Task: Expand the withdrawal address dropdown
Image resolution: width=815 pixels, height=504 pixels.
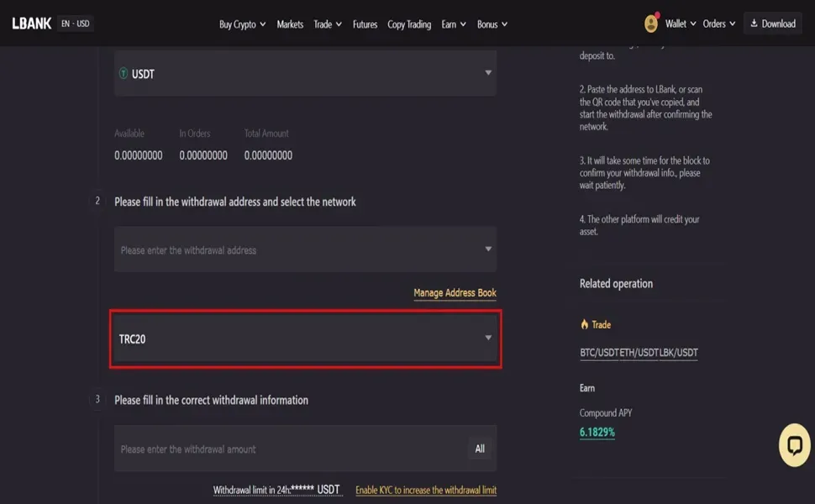Action: [x=487, y=249]
